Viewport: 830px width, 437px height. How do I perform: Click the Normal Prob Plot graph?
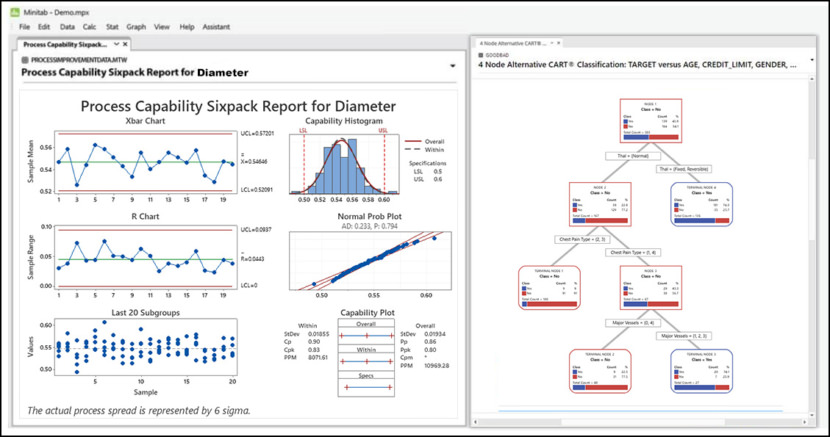(370, 261)
